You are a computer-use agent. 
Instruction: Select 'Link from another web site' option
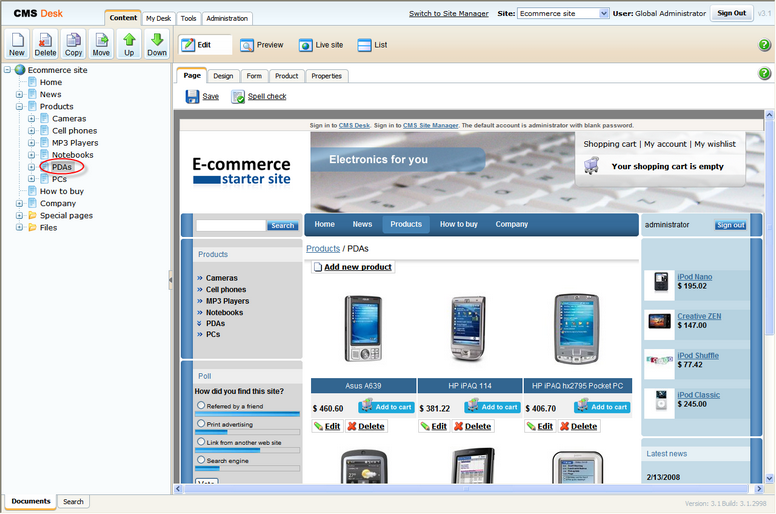[x=201, y=441]
